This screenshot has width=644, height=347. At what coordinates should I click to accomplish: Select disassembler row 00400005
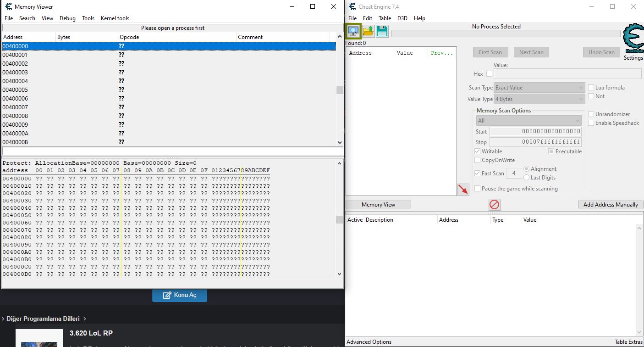click(x=169, y=90)
